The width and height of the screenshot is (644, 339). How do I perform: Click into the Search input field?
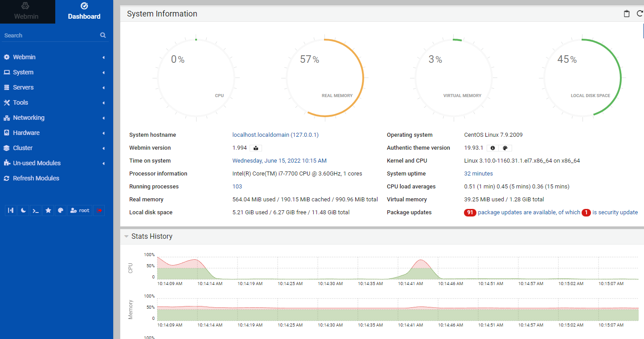pyautogui.click(x=49, y=35)
